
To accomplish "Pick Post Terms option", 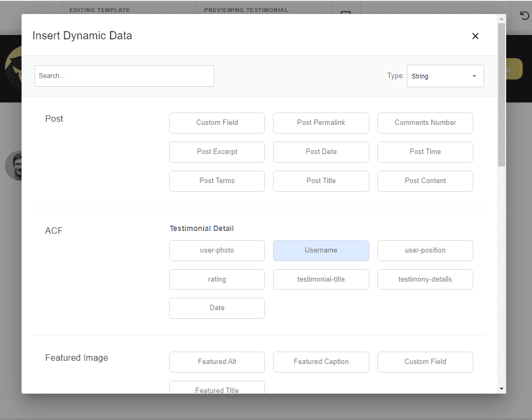I will [x=217, y=181].
